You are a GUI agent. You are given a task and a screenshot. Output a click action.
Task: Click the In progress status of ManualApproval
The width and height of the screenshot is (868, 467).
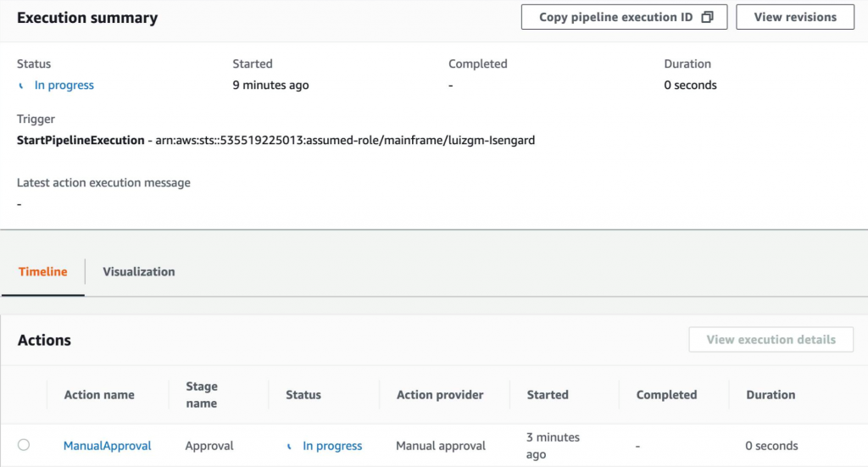pos(332,446)
